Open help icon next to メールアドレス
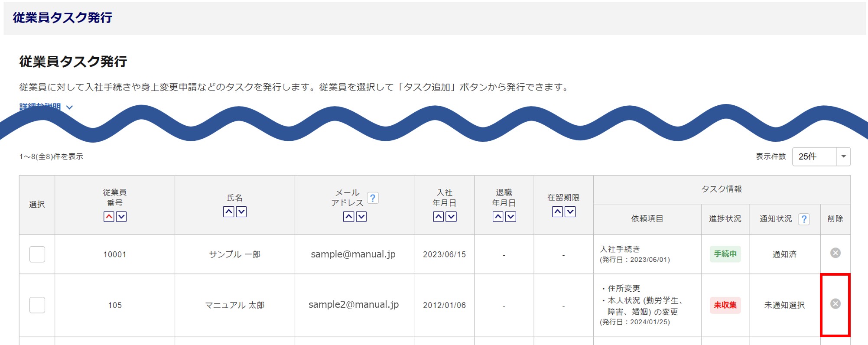The image size is (868, 345). pyautogui.click(x=373, y=198)
